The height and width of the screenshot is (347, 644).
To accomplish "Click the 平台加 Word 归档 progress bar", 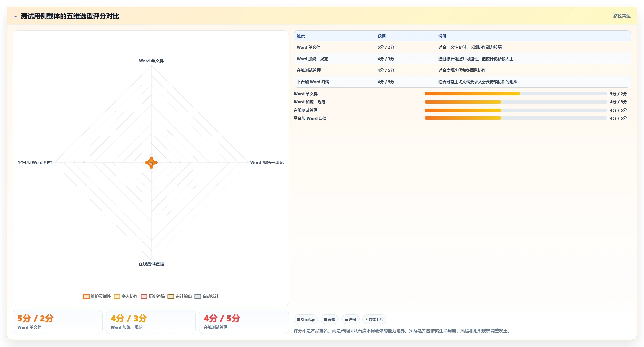I will tap(516, 118).
